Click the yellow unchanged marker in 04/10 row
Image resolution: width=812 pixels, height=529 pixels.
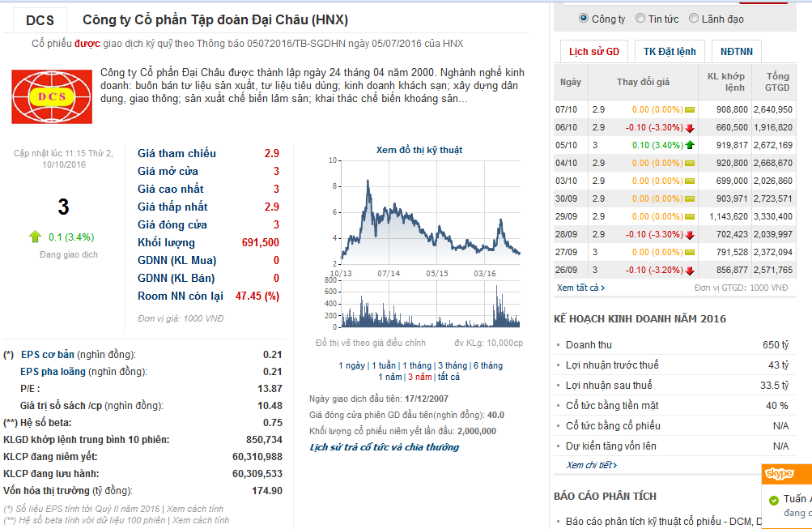[x=690, y=163]
